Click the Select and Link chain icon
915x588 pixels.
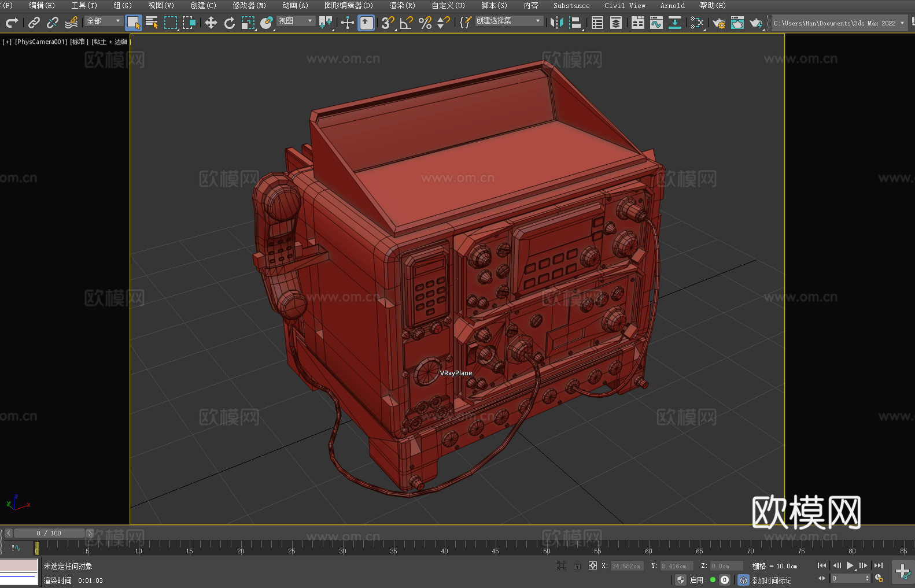pyautogui.click(x=34, y=23)
